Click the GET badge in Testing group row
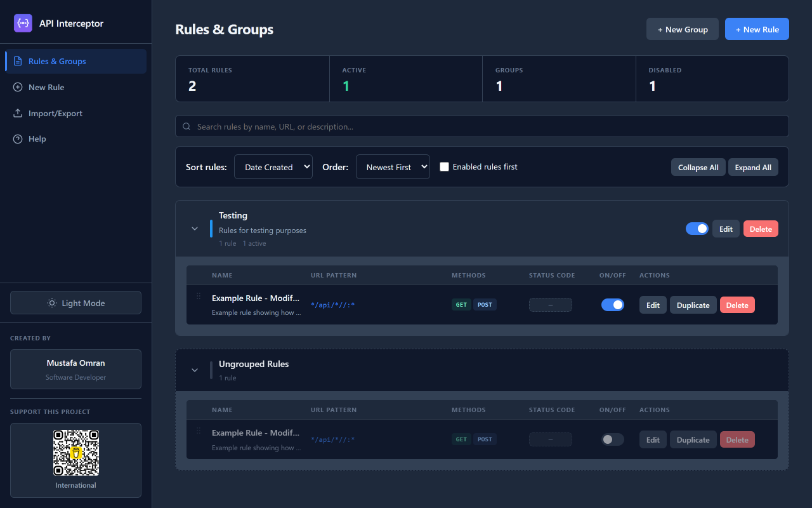 [x=461, y=305]
